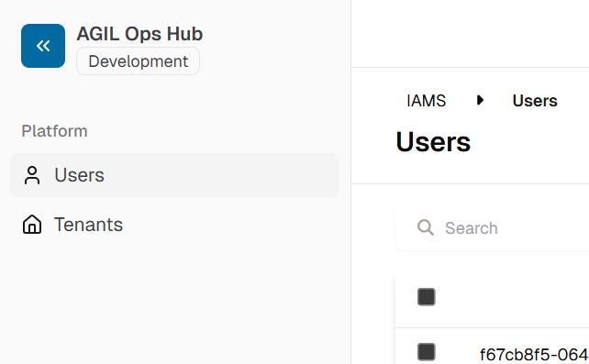Click the Users page heading

[433, 142]
